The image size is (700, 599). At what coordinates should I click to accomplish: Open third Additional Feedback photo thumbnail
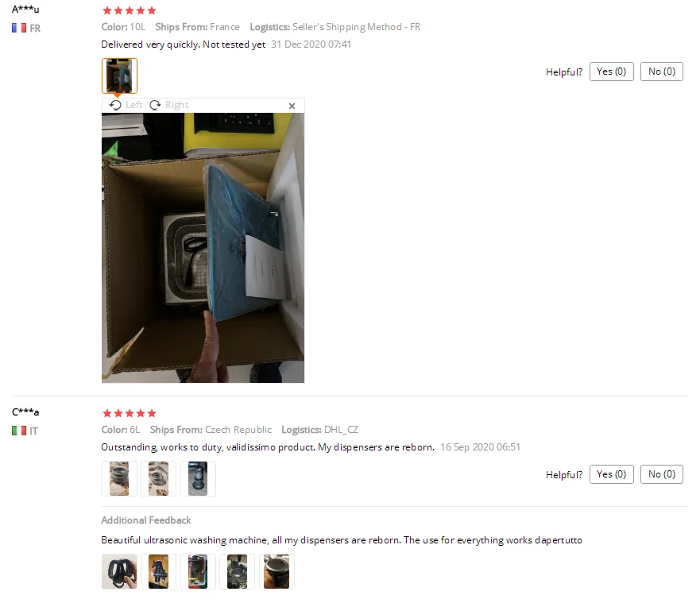tap(198, 572)
